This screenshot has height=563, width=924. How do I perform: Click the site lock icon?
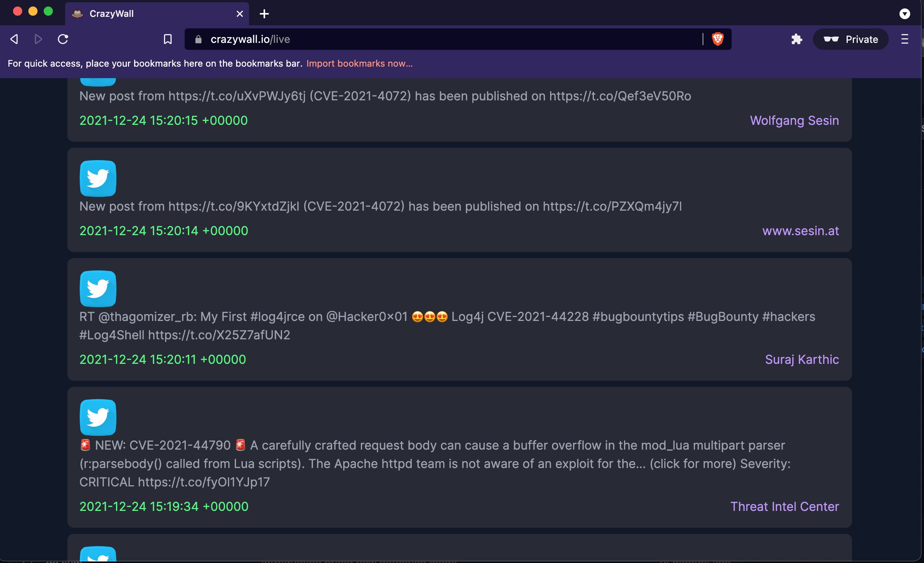[198, 39]
